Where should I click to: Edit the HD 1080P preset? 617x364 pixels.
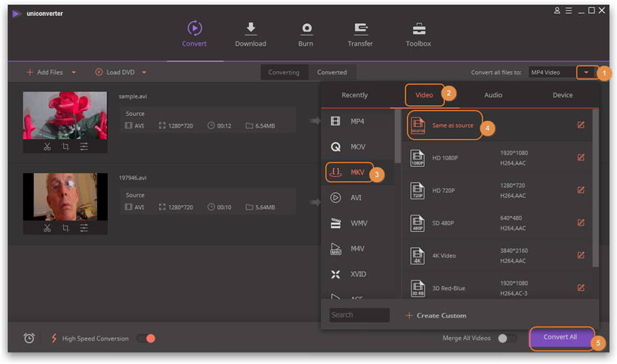pos(581,157)
